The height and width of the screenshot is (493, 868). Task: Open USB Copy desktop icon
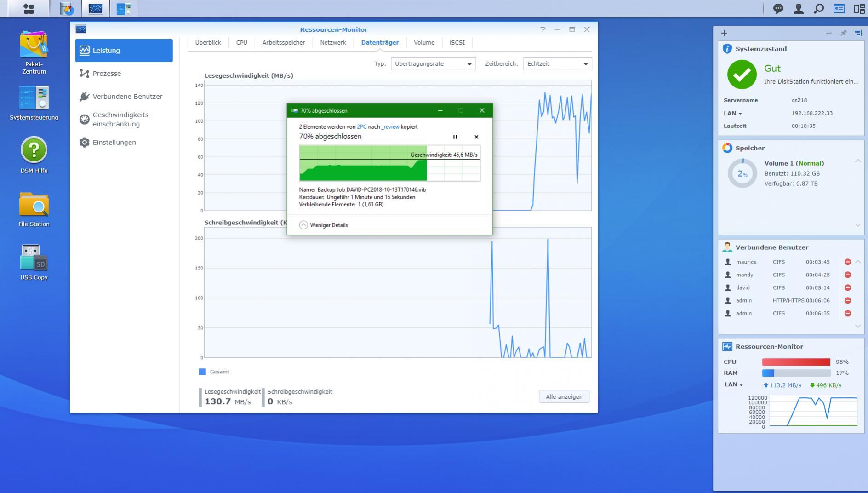click(34, 262)
